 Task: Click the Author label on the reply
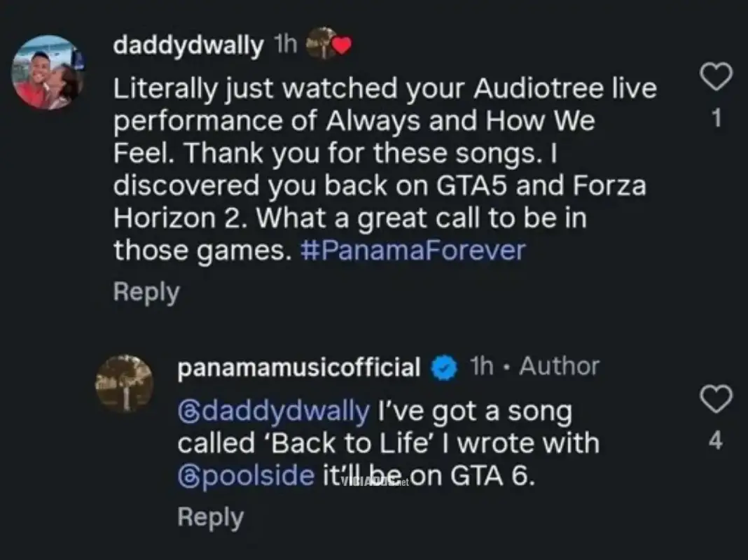(x=560, y=365)
